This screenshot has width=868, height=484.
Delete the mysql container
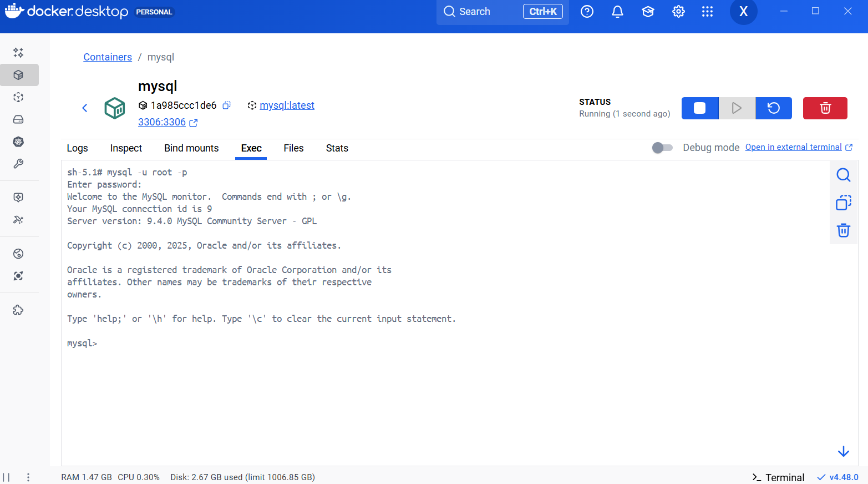pyautogui.click(x=825, y=108)
